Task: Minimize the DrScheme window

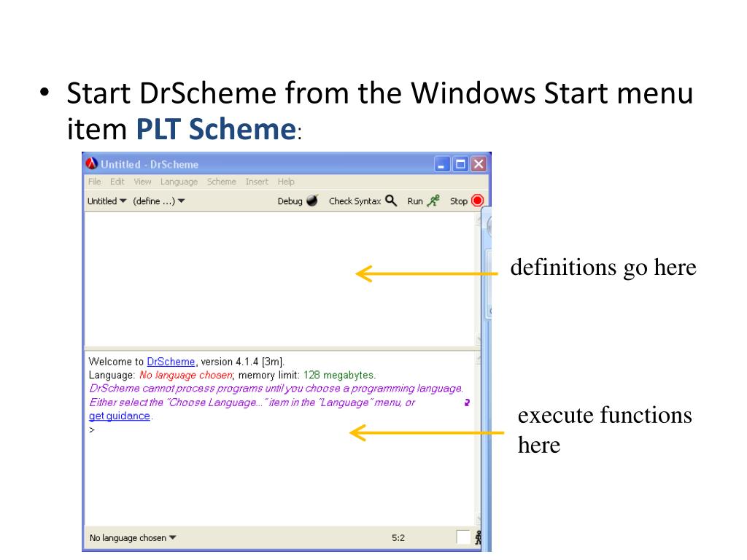Action: 442,164
